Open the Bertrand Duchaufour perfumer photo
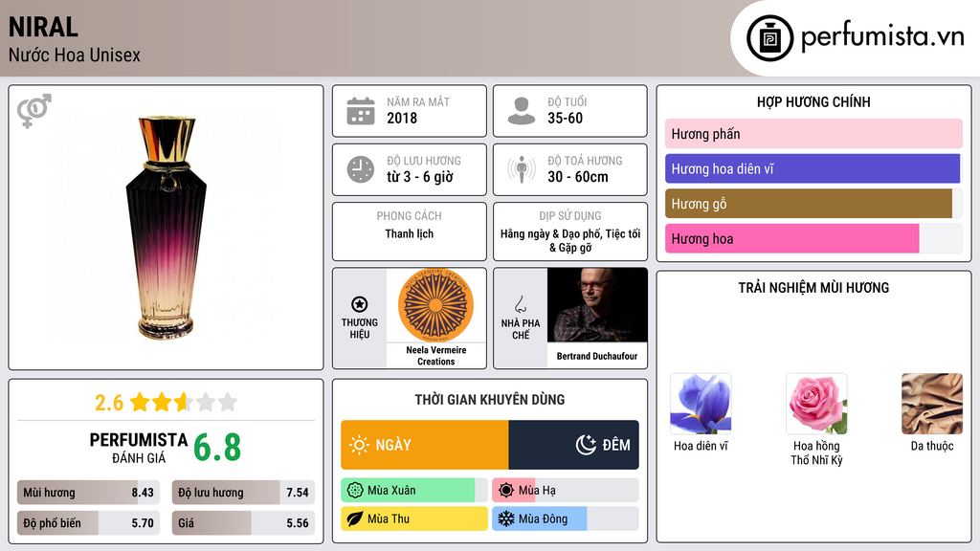Screen dimensions: 980x551 [597, 305]
